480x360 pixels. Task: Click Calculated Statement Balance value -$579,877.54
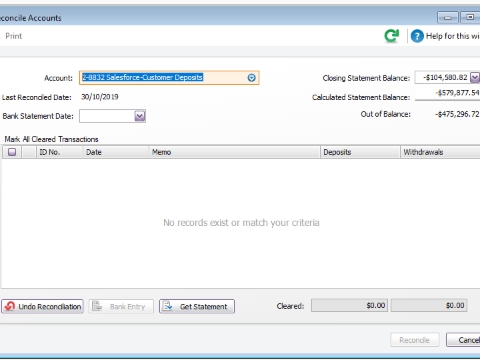[457, 93]
